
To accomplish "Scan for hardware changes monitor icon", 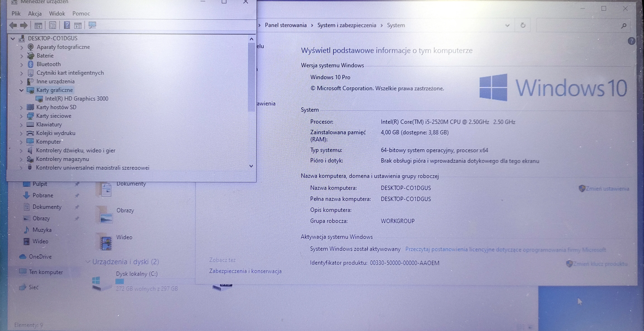I will pyautogui.click(x=92, y=25).
